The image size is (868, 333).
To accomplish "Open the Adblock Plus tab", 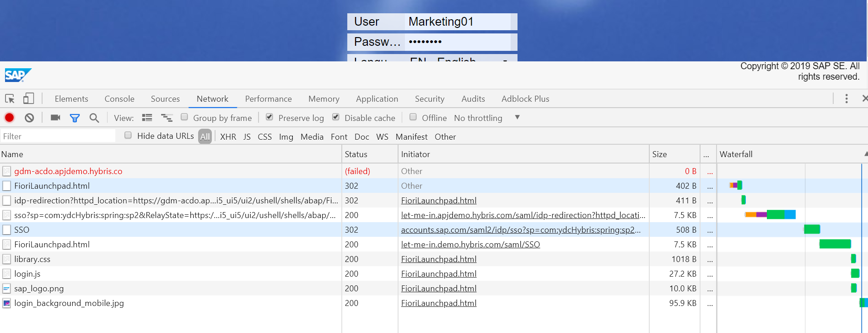I will [x=525, y=98].
